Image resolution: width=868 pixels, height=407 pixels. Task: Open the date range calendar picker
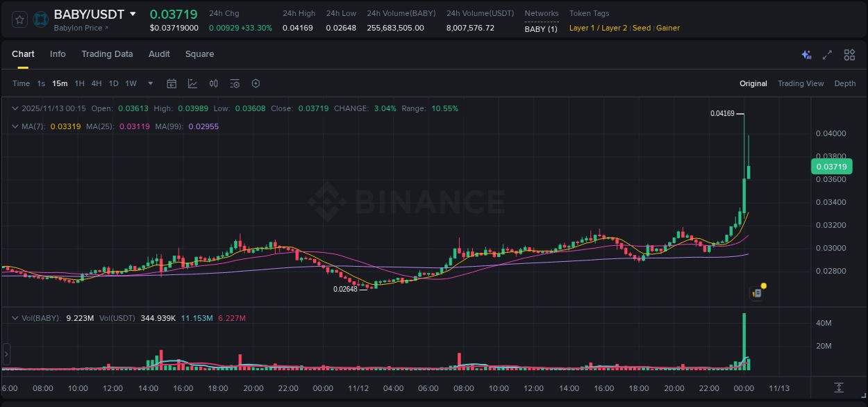(172, 83)
